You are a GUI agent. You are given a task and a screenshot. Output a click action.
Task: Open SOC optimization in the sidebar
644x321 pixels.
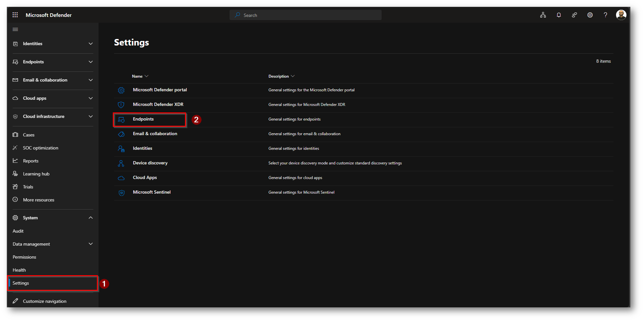click(41, 148)
